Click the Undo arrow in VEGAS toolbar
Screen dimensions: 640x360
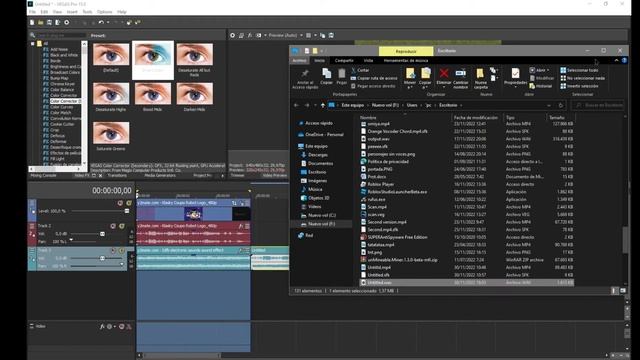point(101,22)
